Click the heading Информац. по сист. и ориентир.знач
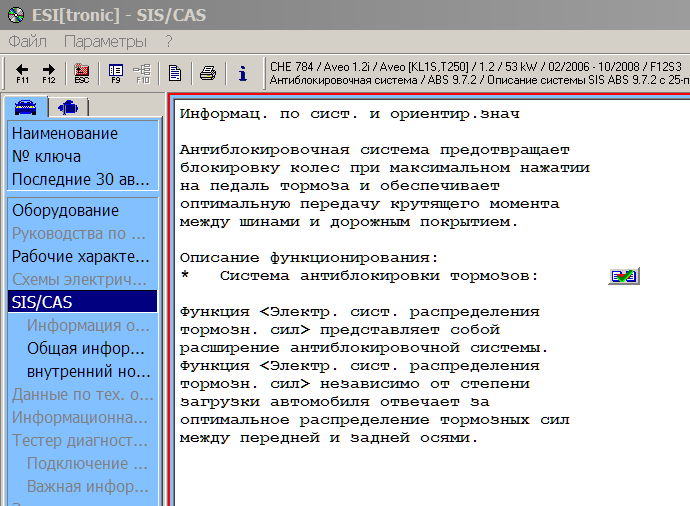Viewport: 690px width, 506px height. tap(350, 114)
